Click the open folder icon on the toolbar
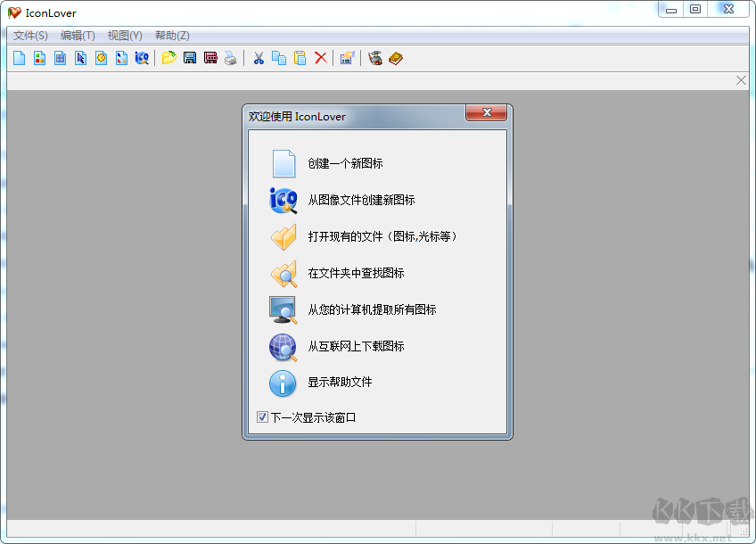The image size is (756, 544). click(x=168, y=57)
